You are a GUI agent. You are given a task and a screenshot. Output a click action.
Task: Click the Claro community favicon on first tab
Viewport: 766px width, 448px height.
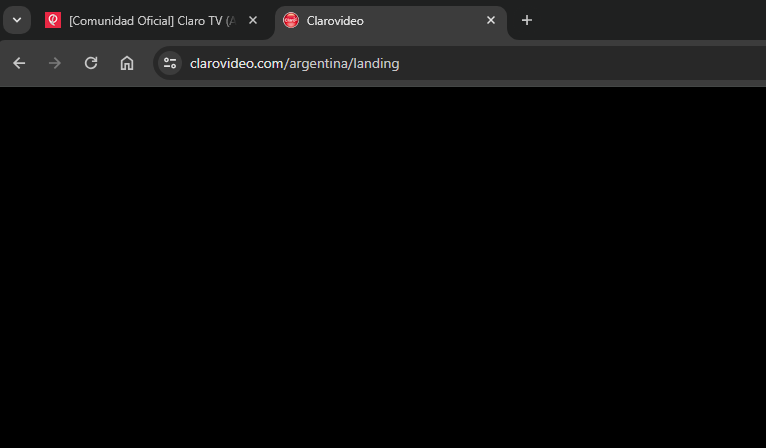[x=53, y=20]
